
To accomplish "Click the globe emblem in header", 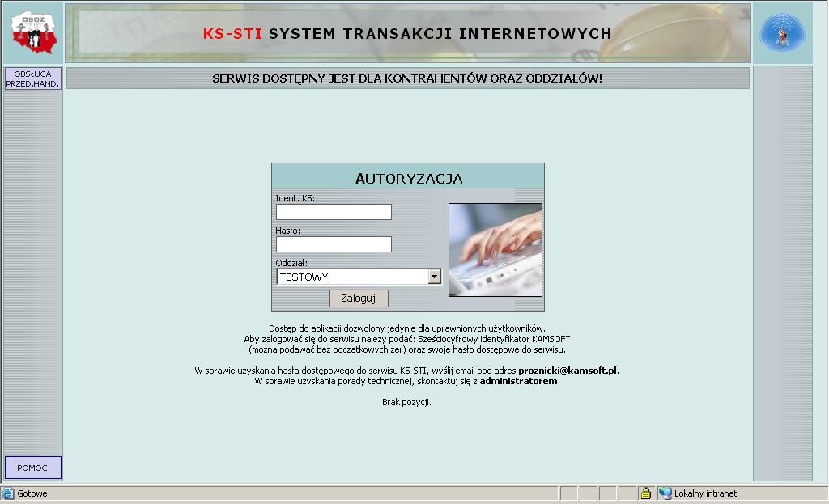I will pos(782,33).
